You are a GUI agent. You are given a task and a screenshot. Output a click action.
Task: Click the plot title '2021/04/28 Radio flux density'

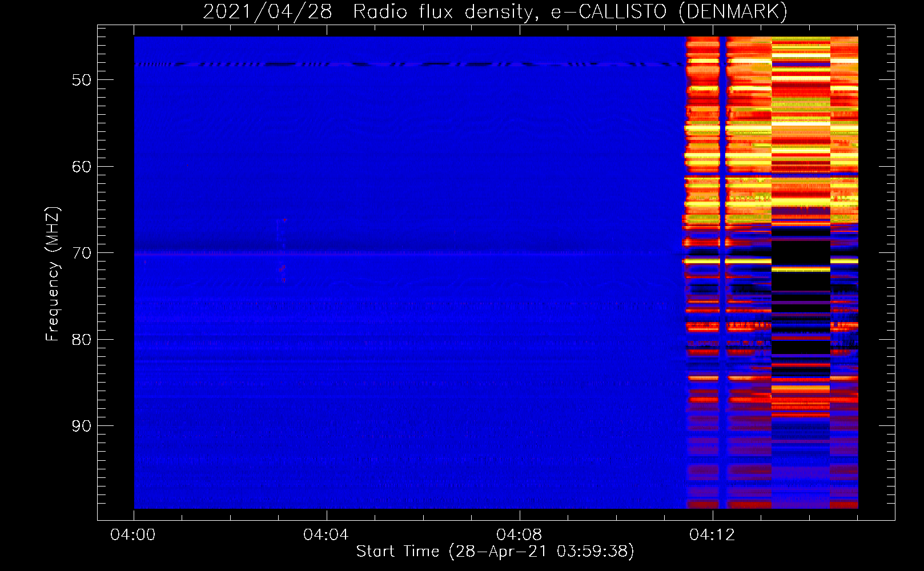point(371,12)
